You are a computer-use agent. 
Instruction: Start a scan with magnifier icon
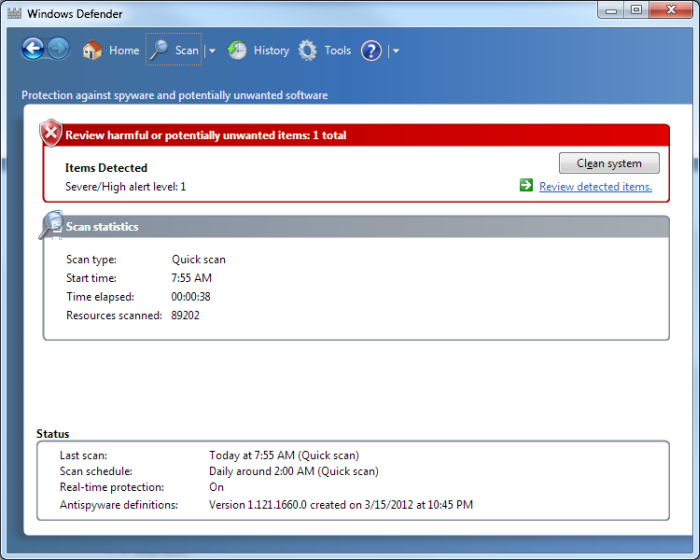click(x=159, y=50)
